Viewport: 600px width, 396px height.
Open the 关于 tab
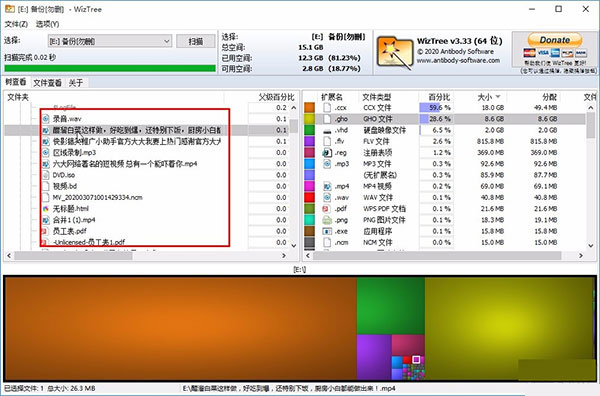[x=76, y=83]
